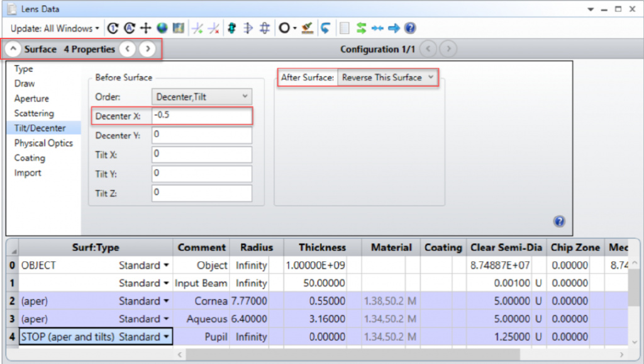Click the traffic light toolbar icon
Image resolution: width=644 pixels, height=364 pixels.
click(x=232, y=28)
